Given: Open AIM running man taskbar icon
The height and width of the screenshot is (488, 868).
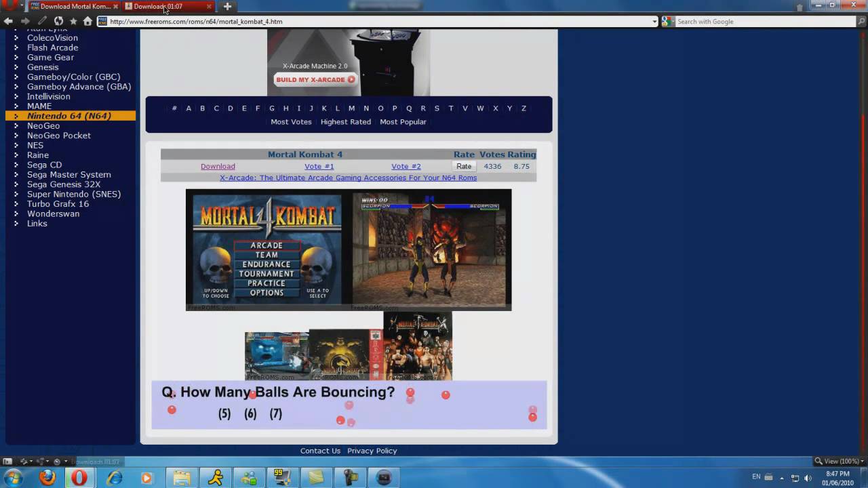Looking at the screenshot, I should click(x=216, y=478).
